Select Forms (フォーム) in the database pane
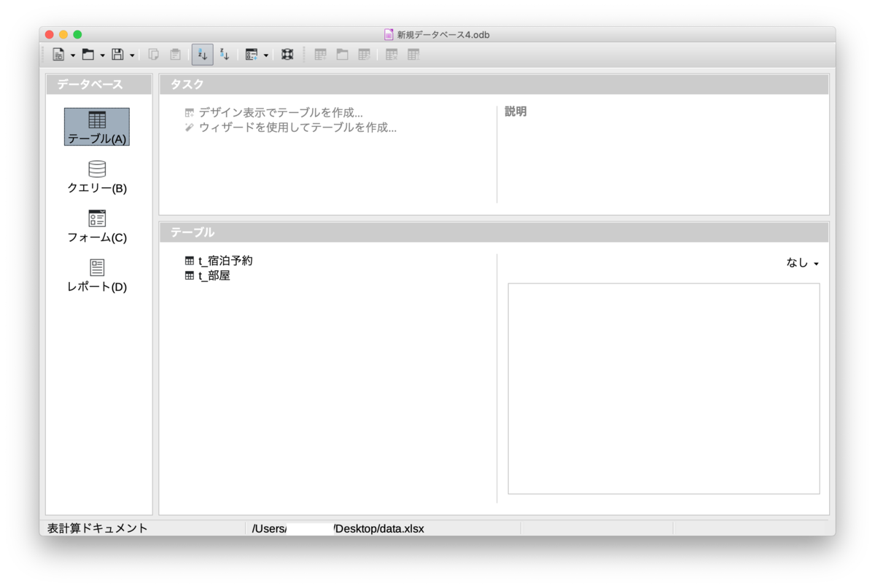875x588 pixels. pos(97,227)
